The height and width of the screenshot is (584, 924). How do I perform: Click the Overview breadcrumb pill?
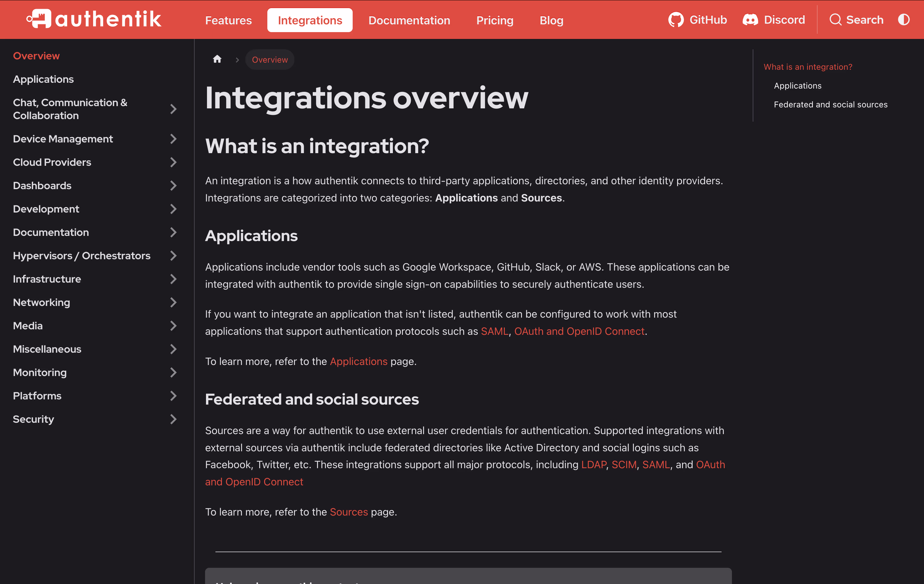click(x=269, y=59)
